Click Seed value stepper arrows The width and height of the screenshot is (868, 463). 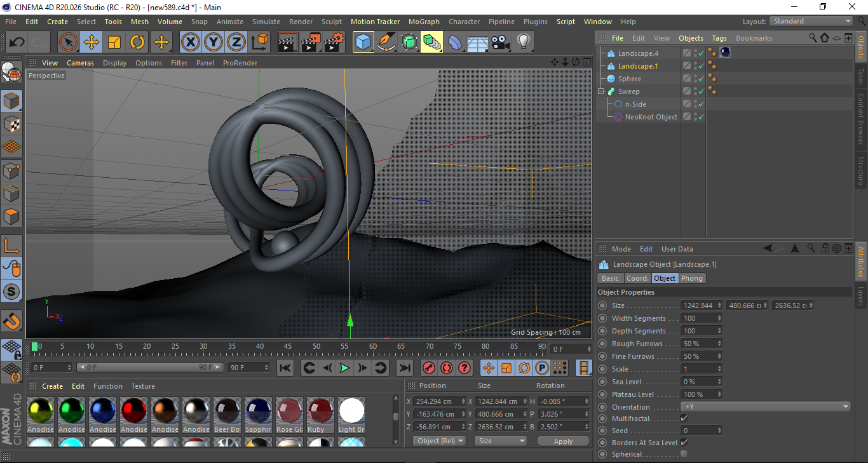(x=719, y=431)
